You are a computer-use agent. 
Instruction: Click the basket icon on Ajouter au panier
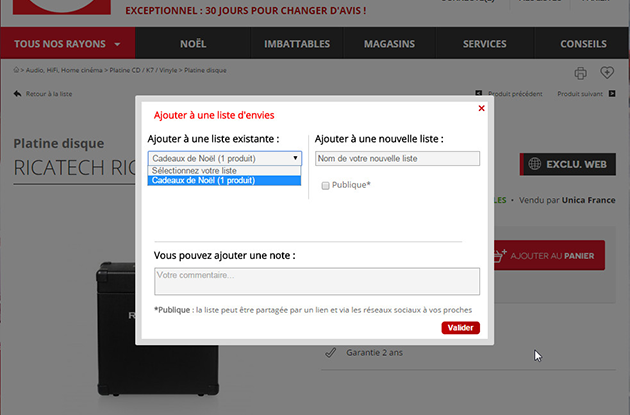[x=499, y=256]
